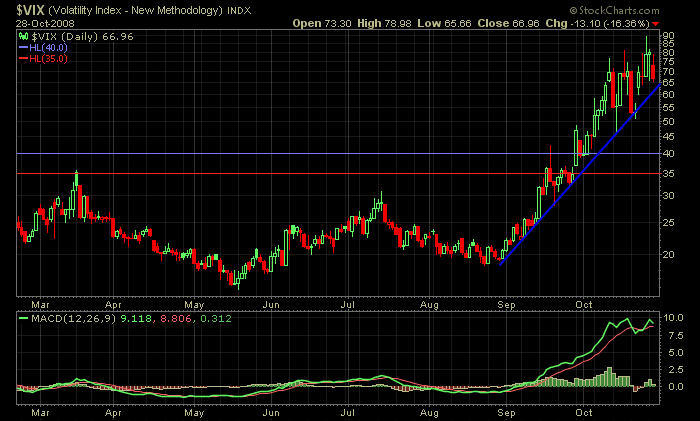
Task: Click the red 8.806 signal value
Action: (175, 318)
